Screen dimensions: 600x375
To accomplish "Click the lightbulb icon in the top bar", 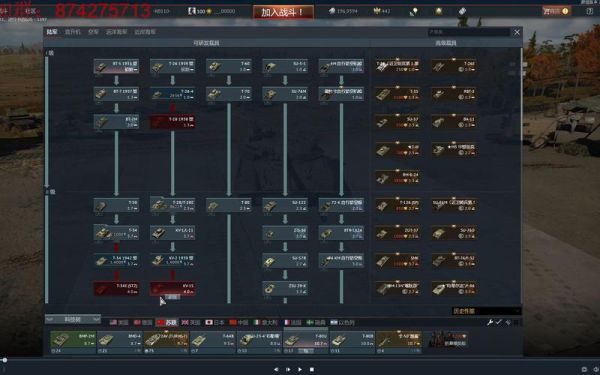I will (x=414, y=11).
